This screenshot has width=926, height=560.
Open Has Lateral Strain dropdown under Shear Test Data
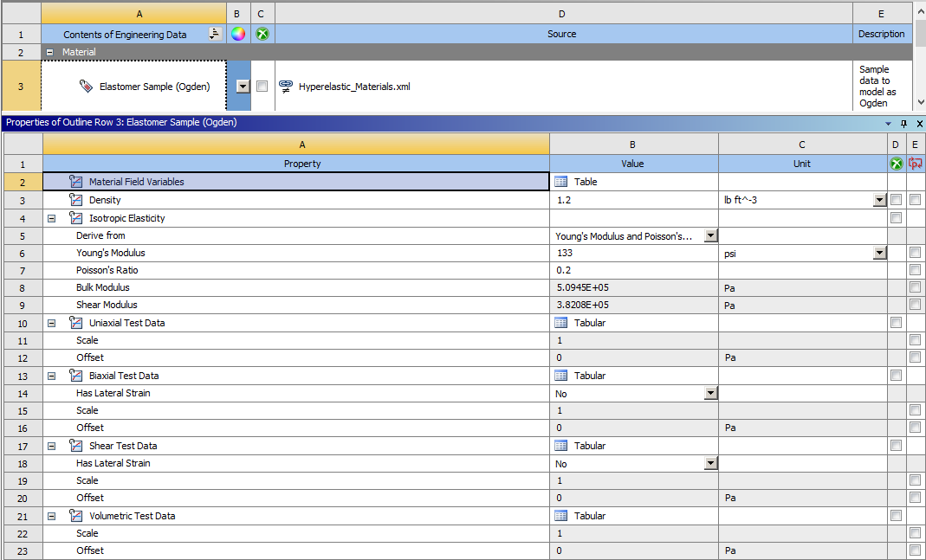click(x=711, y=463)
